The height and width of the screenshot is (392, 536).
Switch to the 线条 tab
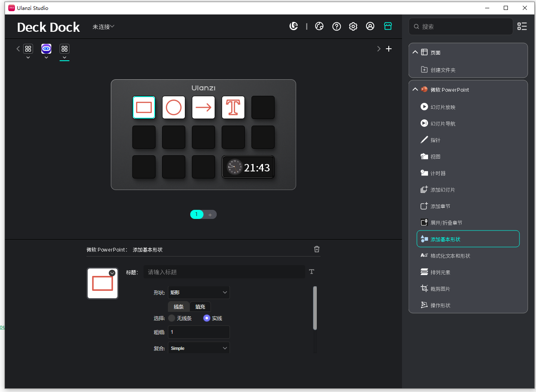(179, 306)
